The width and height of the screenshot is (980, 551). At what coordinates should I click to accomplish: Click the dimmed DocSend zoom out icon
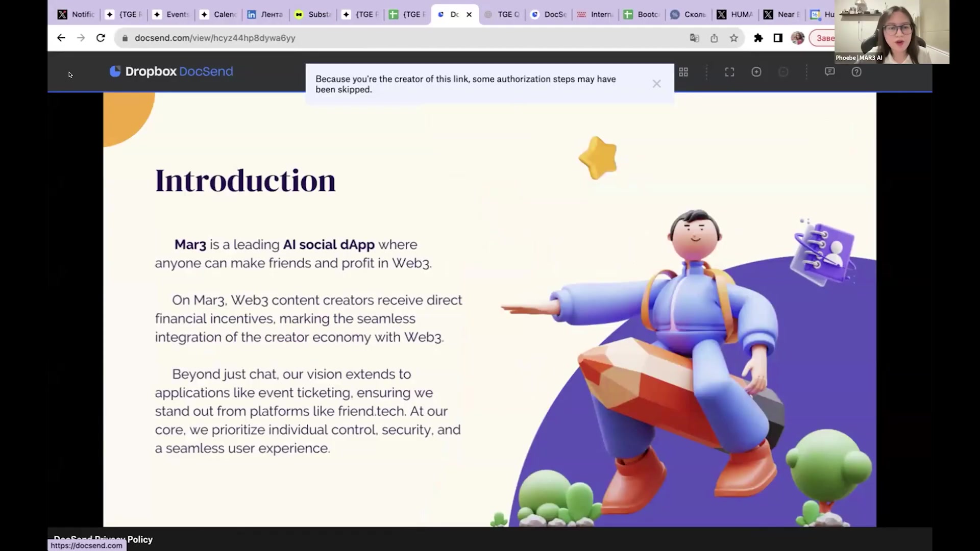[x=783, y=72]
